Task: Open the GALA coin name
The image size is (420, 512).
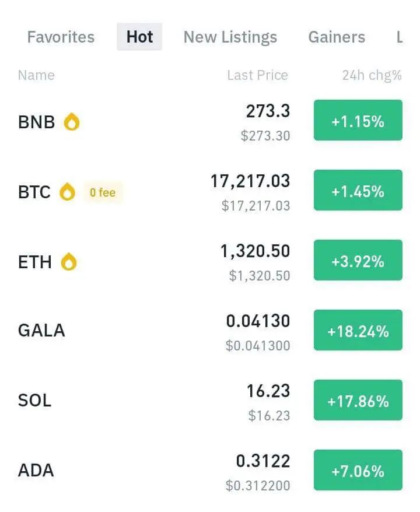Action: click(x=41, y=330)
